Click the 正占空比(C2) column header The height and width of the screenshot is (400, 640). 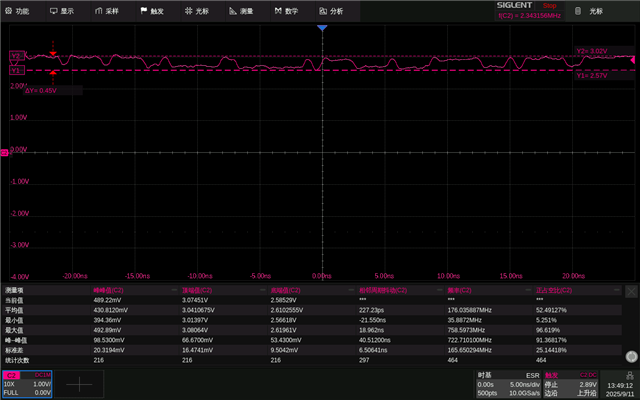[x=554, y=290]
